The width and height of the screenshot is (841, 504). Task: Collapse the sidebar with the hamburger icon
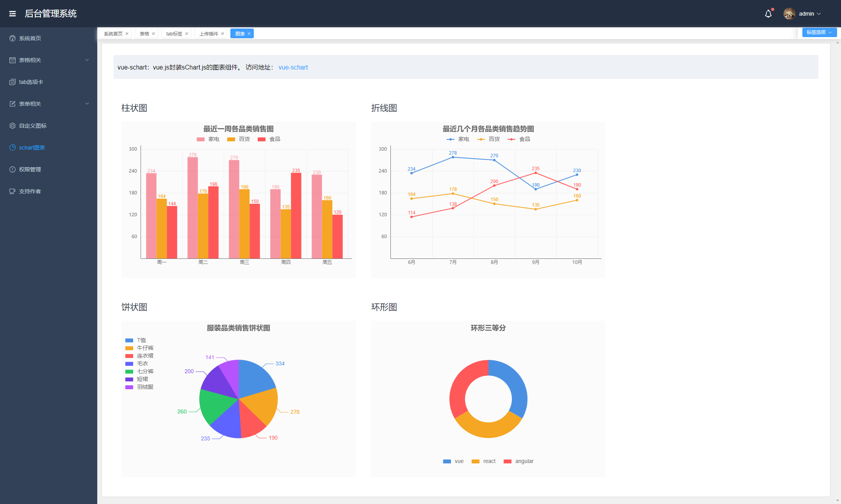pyautogui.click(x=12, y=14)
